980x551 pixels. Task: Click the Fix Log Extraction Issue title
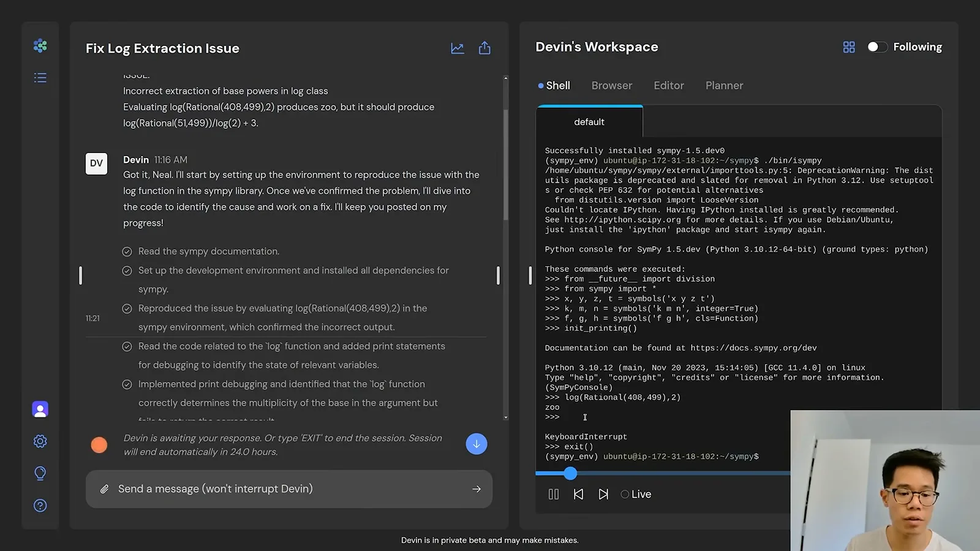[162, 48]
